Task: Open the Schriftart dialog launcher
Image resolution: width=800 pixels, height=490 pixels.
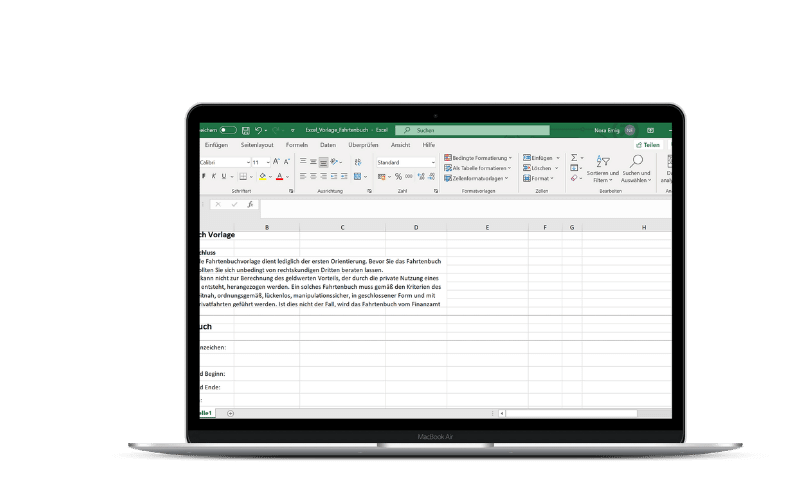Action: [x=291, y=191]
